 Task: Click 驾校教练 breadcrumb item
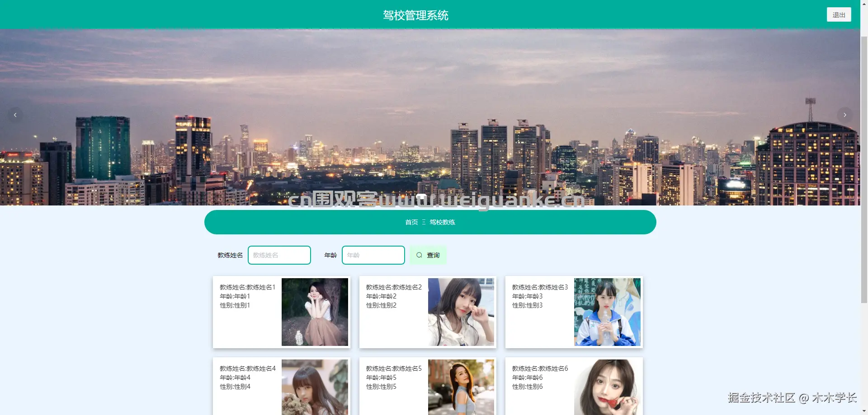[442, 222]
